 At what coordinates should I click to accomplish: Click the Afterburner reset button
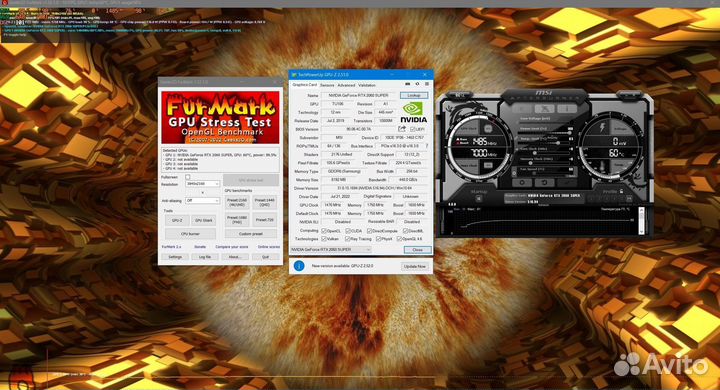point(544,182)
